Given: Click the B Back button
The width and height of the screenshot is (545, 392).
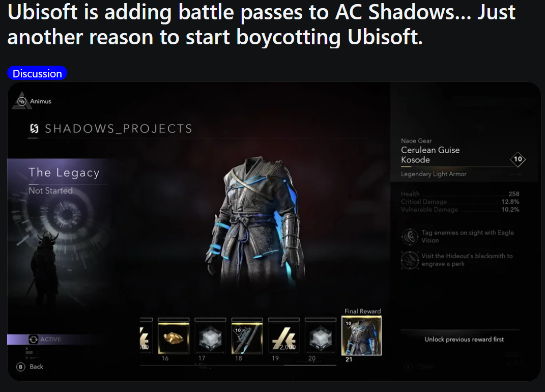Looking at the screenshot, I should click(30, 367).
